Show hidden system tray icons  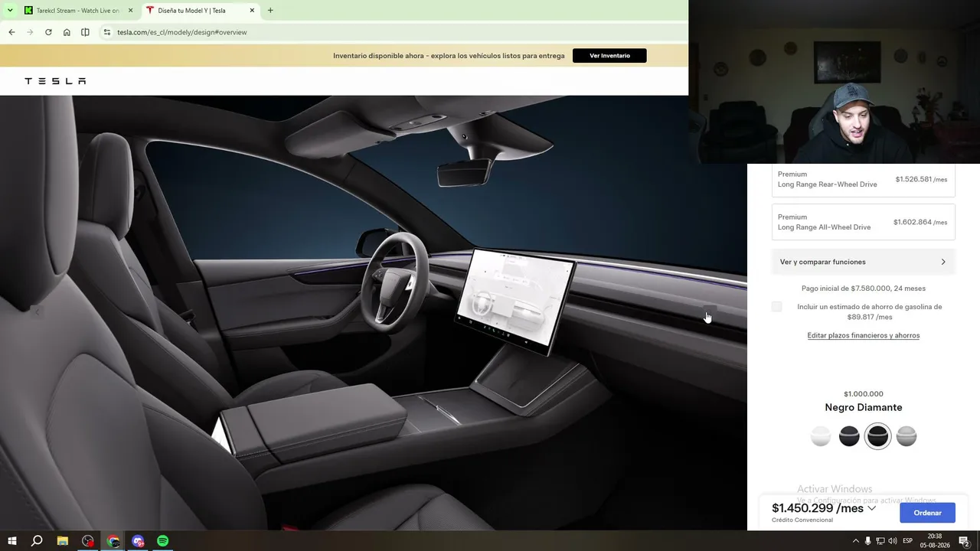tap(856, 541)
